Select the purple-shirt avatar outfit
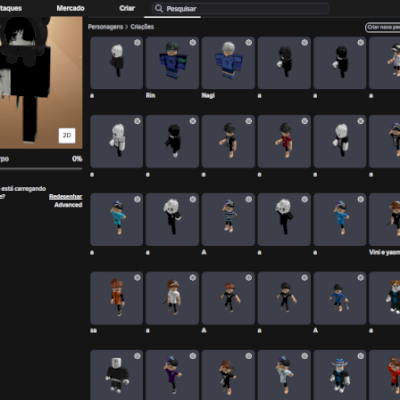Image resolution: width=400 pixels, height=400 pixels. point(172,375)
